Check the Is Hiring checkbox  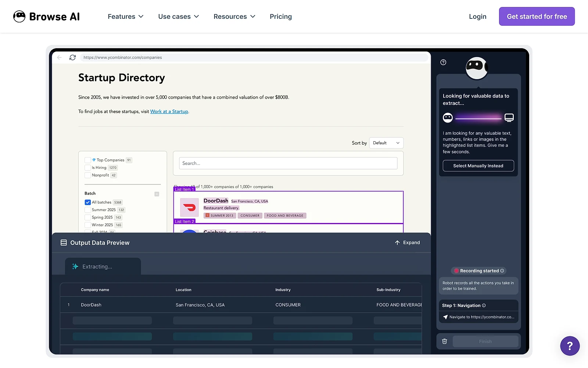[x=87, y=168]
